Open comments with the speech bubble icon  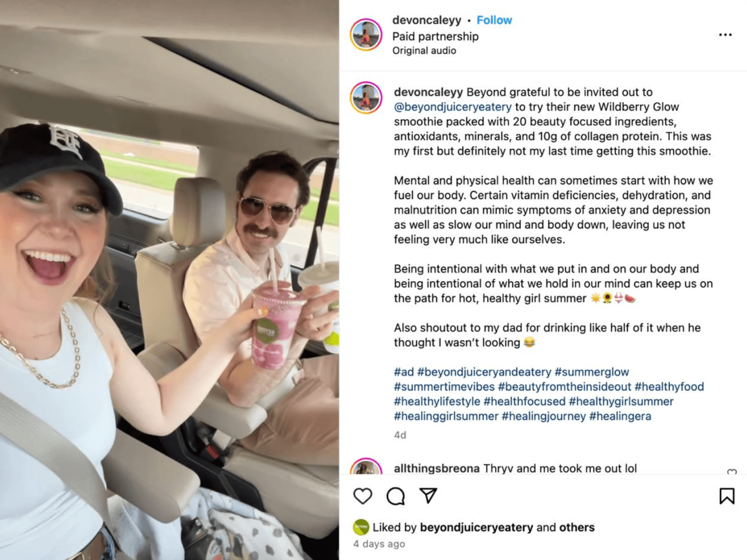395,496
